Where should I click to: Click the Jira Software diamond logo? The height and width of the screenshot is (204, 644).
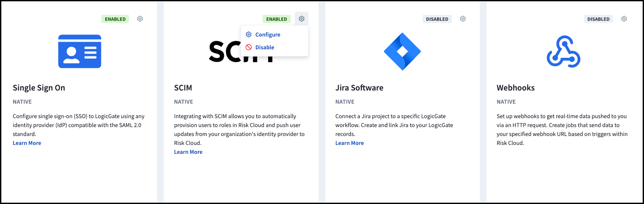click(402, 51)
